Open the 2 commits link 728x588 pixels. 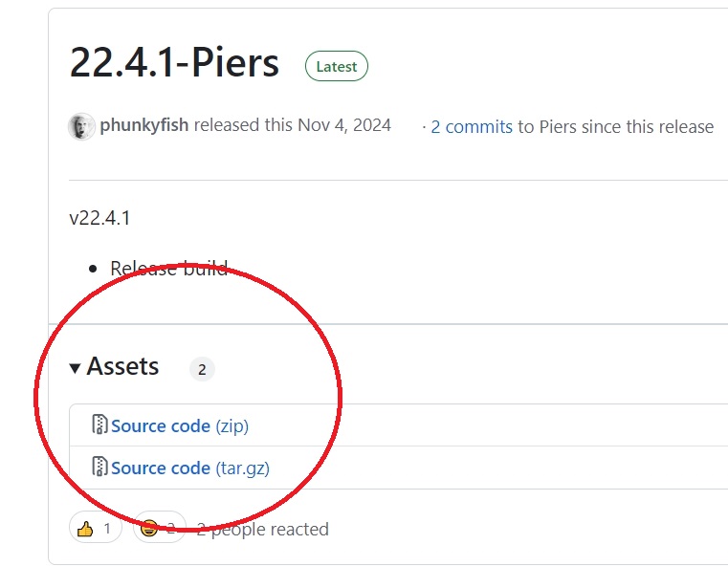472,126
